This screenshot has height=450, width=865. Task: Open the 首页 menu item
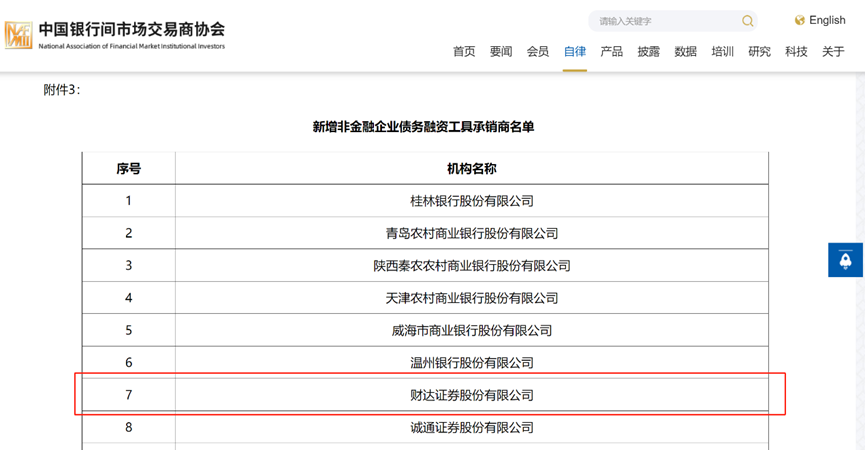click(464, 51)
